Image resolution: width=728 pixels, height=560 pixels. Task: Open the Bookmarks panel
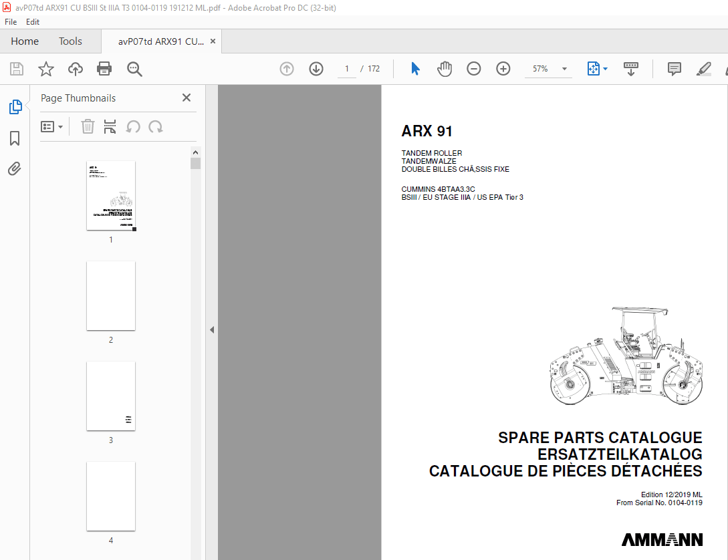click(x=15, y=138)
